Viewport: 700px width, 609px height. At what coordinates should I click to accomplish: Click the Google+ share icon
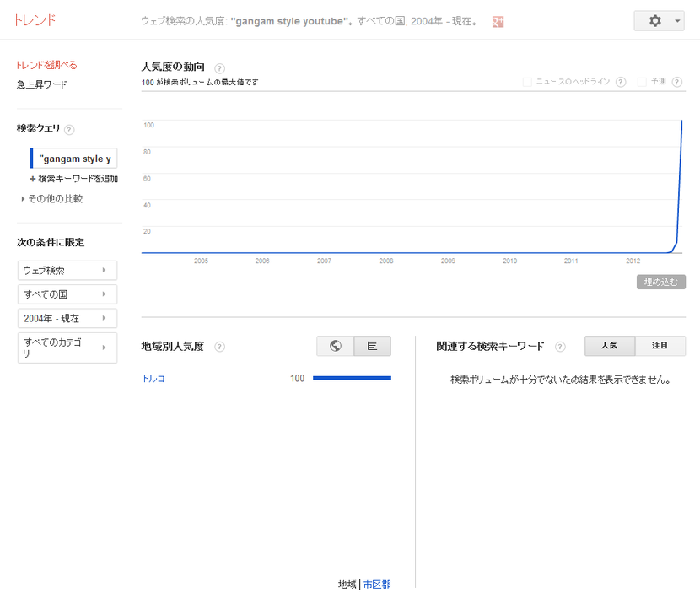point(498,21)
